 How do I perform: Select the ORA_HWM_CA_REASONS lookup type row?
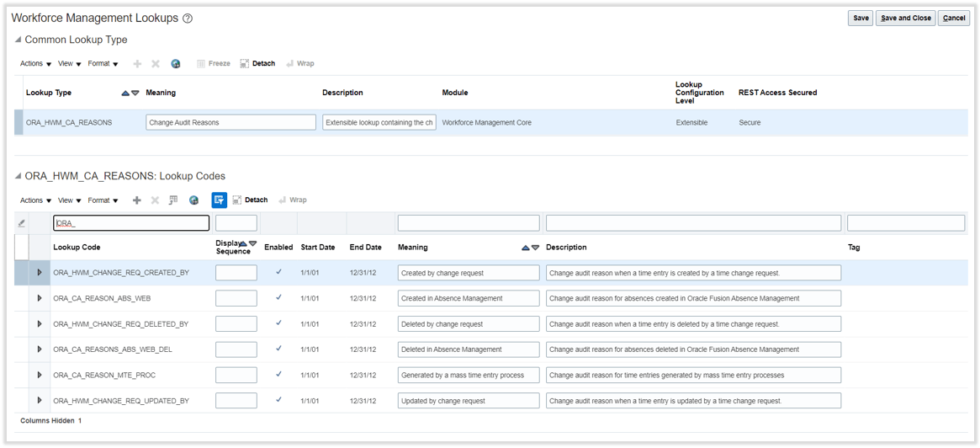pos(491,123)
